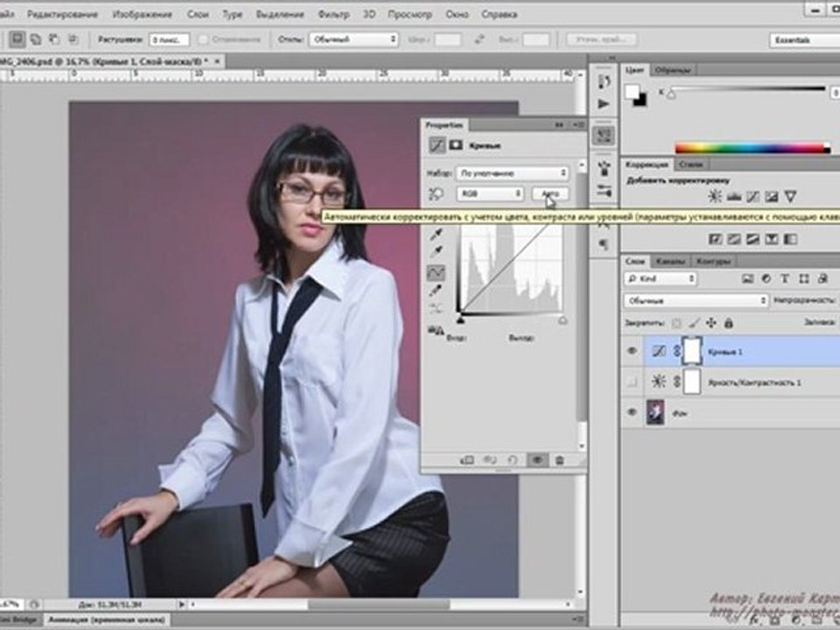Collapse the Properties panel with double arrows
Image resolution: width=840 pixels, height=630 pixels.
tap(559, 125)
